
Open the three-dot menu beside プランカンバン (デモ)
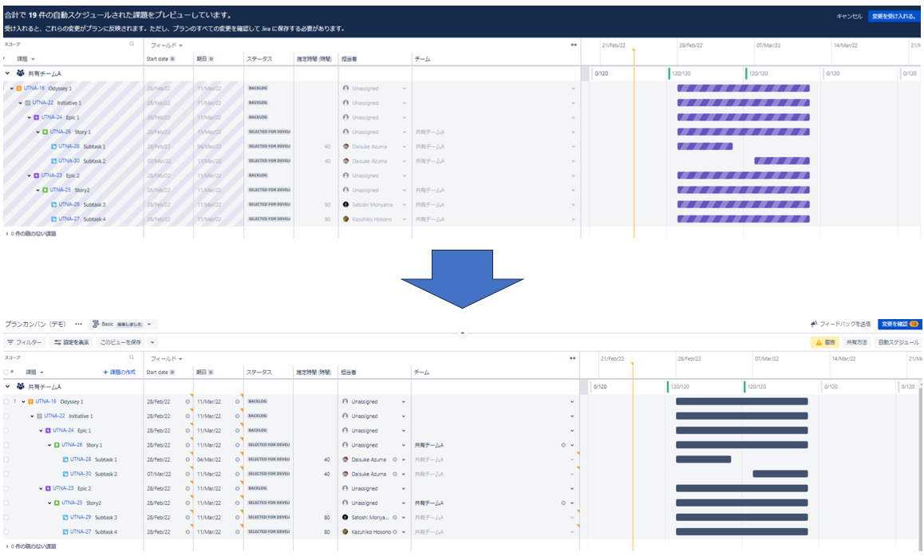tap(78, 324)
